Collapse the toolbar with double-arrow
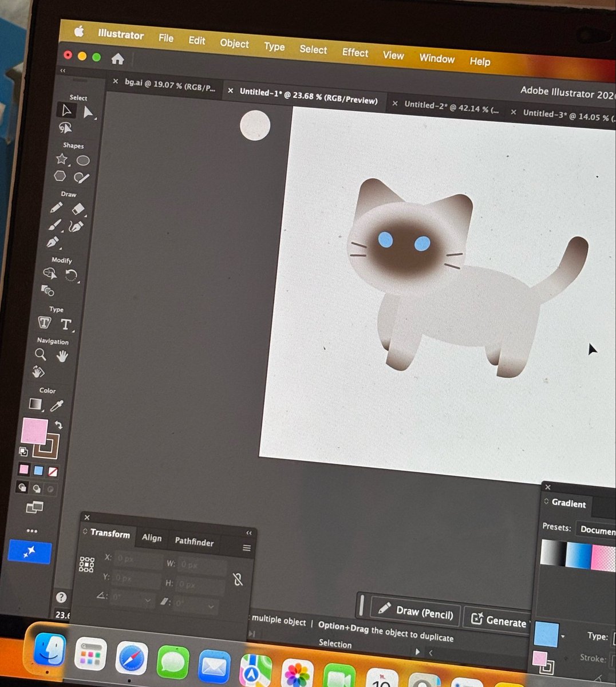 tap(63, 70)
